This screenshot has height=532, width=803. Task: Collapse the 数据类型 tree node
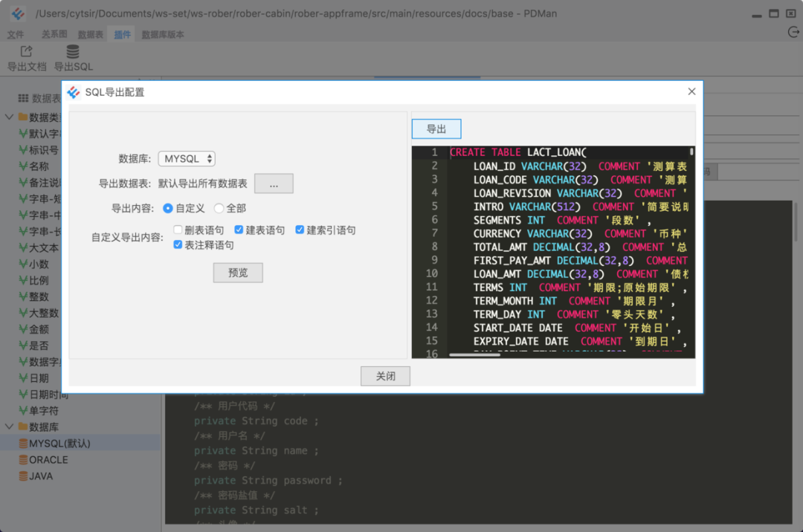(9, 117)
